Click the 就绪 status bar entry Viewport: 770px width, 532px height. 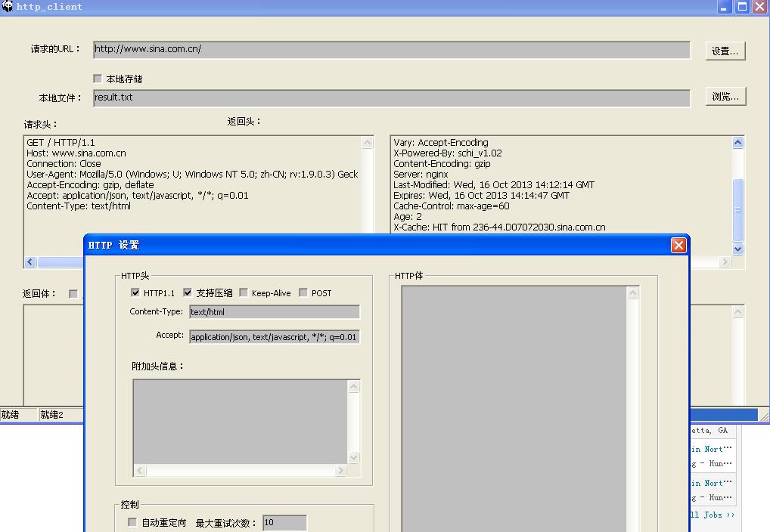tap(18, 415)
